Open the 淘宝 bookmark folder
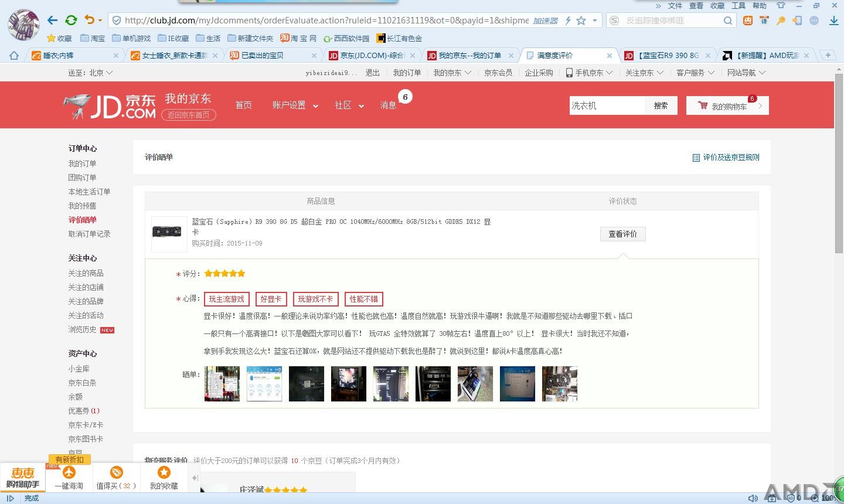 pos(92,38)
